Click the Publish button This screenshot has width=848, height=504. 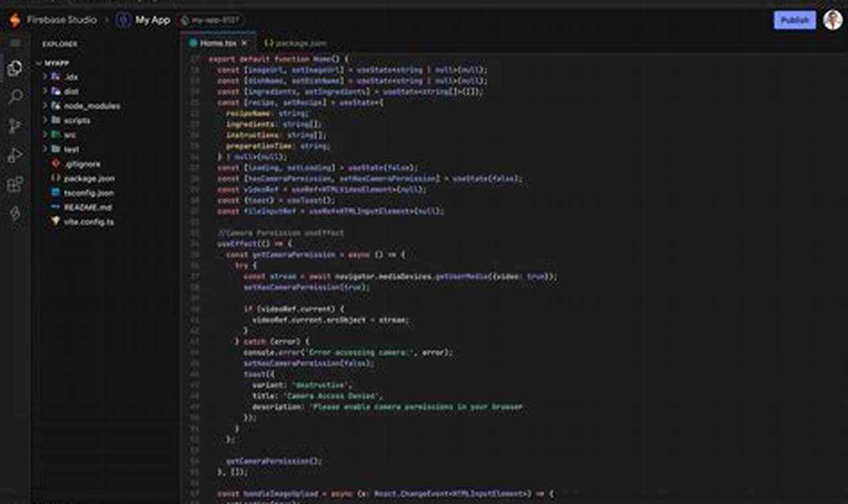[794, 20]
